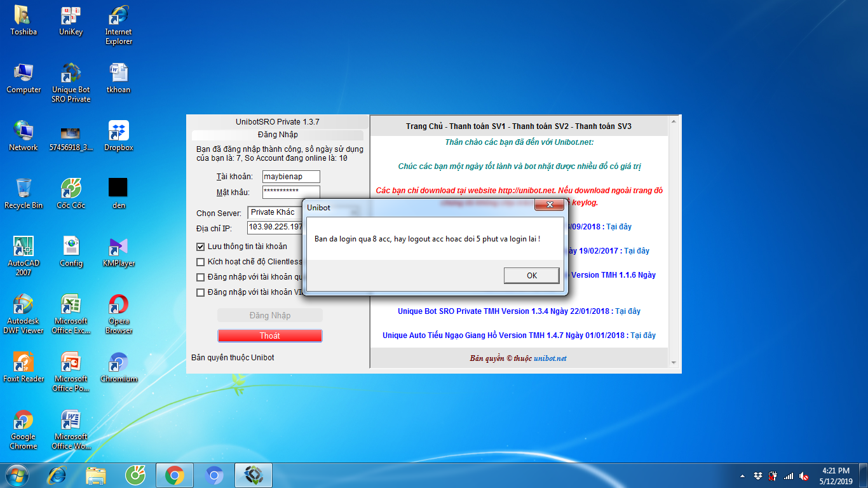Launch the Cốc Cốc browser shortcut
Image resolution: width=868 pixels, height=488 pixels.
71,194
